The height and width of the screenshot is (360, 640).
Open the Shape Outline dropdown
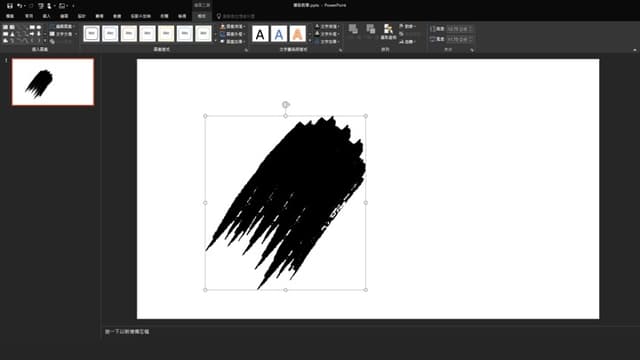[233, 34]
